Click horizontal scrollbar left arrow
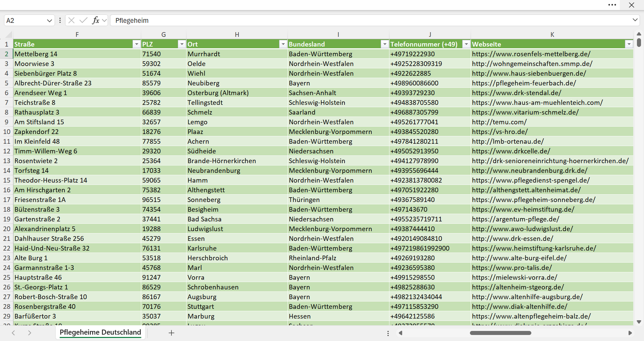Image resolution: width=644 pixels, height=341 pixels. click(400, 333)
